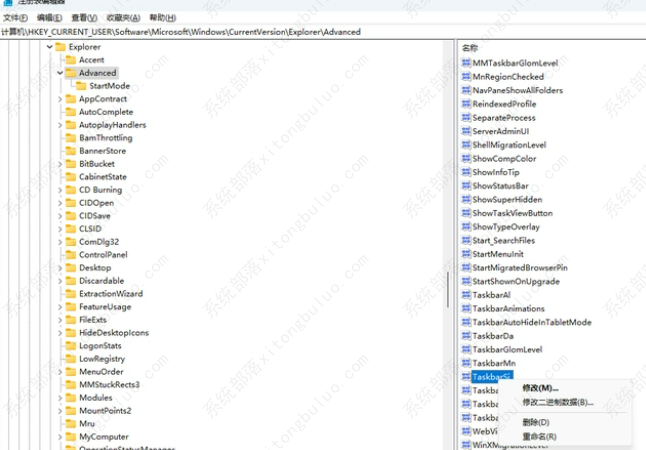Choose 删除(D) in context menu
This screenshot has width=646, height=450.
(536, 422)
